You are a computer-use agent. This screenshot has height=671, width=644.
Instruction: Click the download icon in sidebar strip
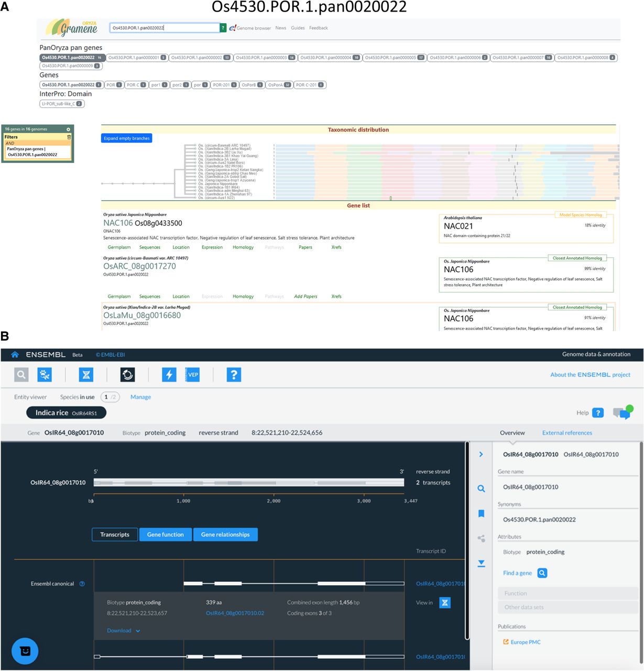click(x=481, y=564)
